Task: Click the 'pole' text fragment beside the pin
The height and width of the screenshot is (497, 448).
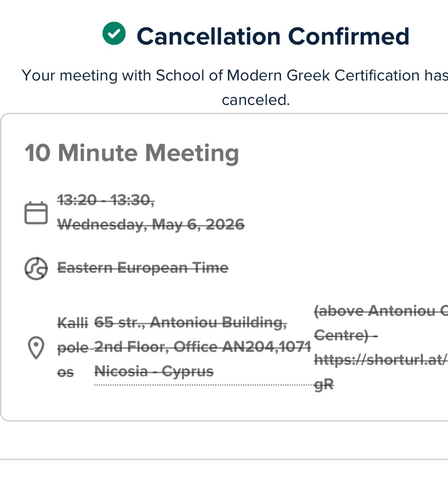Action: tap(73, 348)
